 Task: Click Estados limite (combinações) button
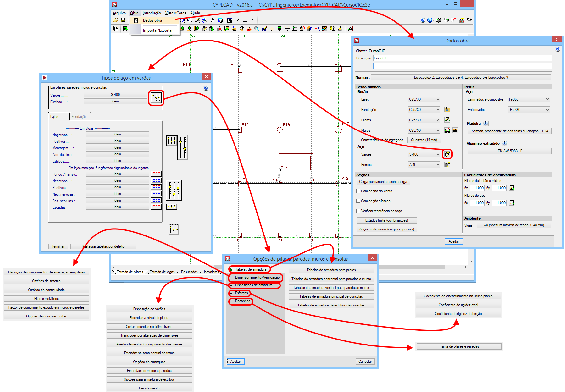[387, 220]
